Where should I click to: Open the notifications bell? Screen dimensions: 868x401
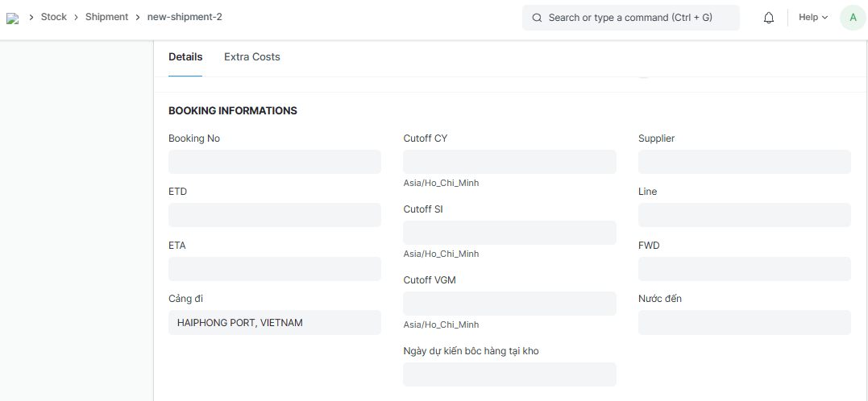(x=768, y=18)
